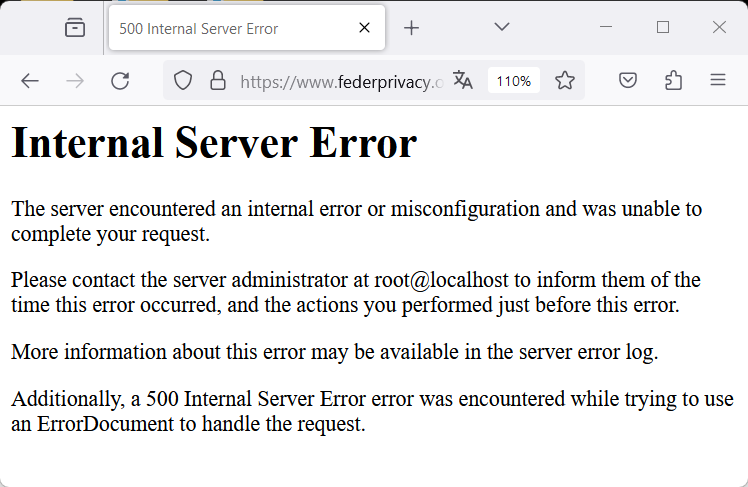Open a new tab with plus button
748x487 pixels.
coord(411,28)
